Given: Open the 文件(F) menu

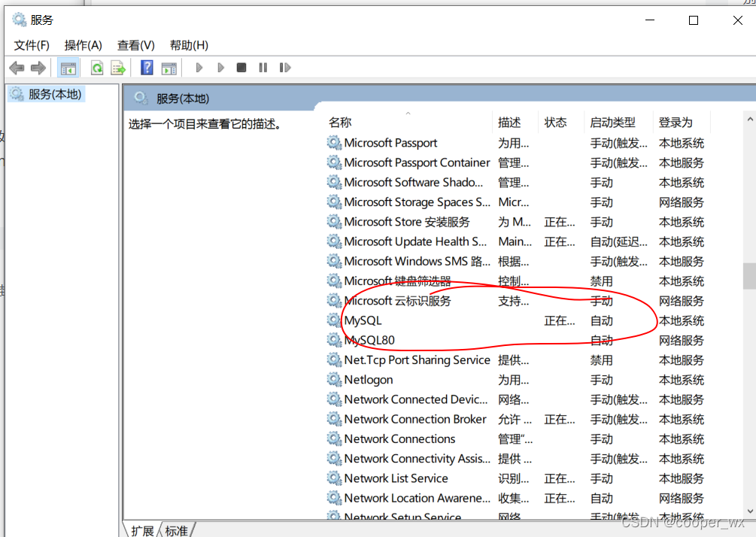Looking at the screenshot, I should (32, 45).
